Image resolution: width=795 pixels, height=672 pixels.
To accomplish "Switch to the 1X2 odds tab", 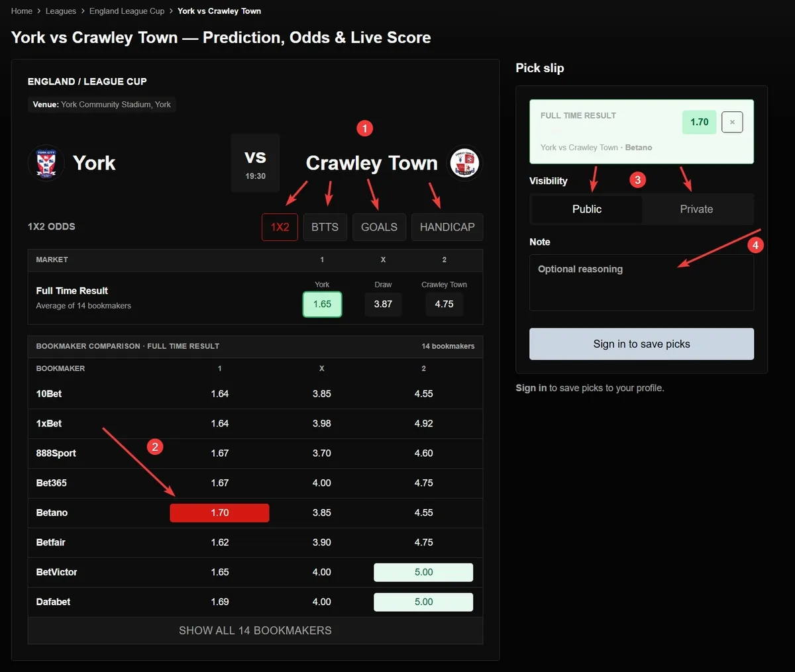I will [280, 227].
